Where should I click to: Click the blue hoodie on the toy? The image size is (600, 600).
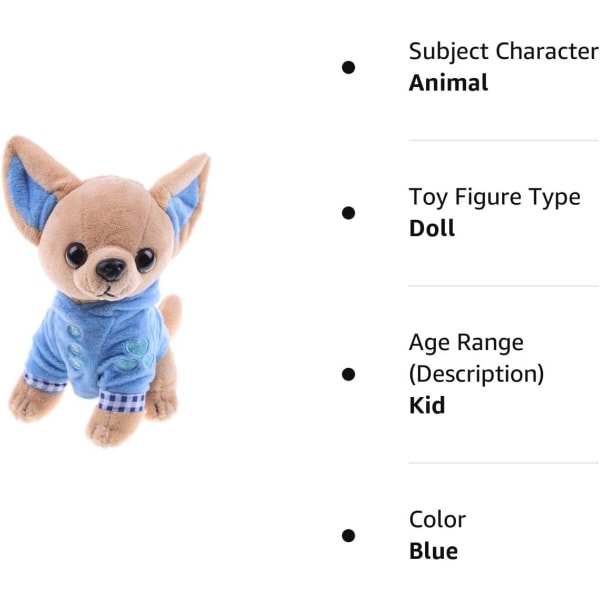pyautogui.click(x=100, y=346)
